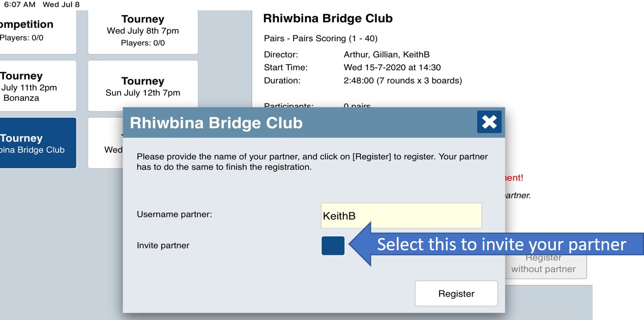Tick the Invite partner checkbox
The image size is (644, 320).
tap(333, 245)
